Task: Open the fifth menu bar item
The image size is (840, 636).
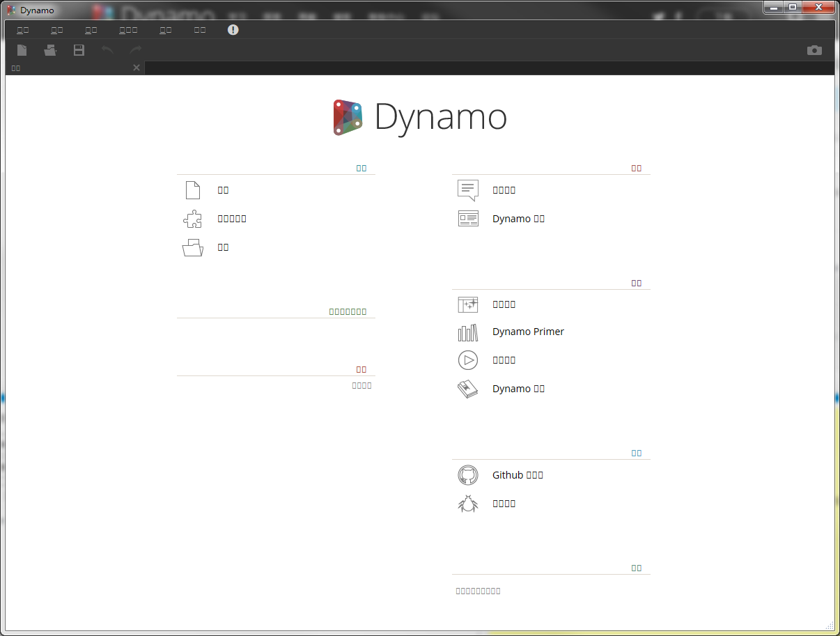Action: (166, 30)
